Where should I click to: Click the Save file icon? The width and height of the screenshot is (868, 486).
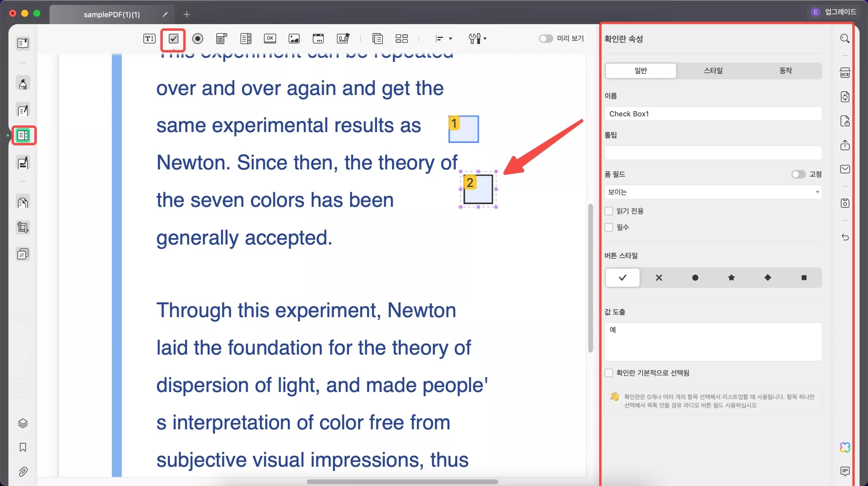(845, 203)
